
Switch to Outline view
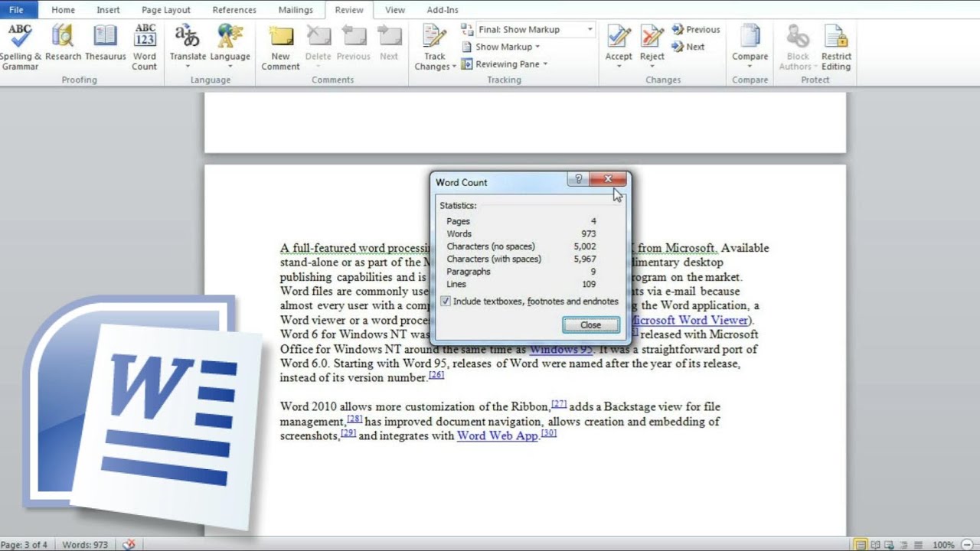pyautogui.click(x=904, y=545)
